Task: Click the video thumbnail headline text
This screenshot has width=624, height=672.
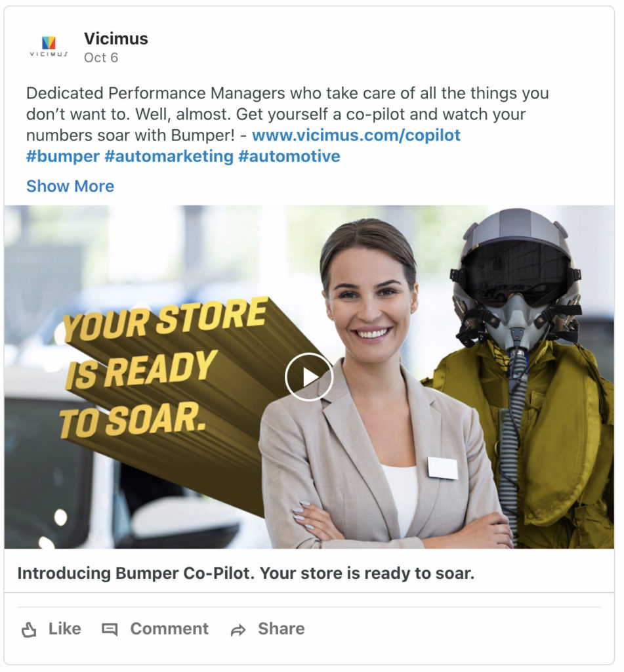Action: coord(165,369)
